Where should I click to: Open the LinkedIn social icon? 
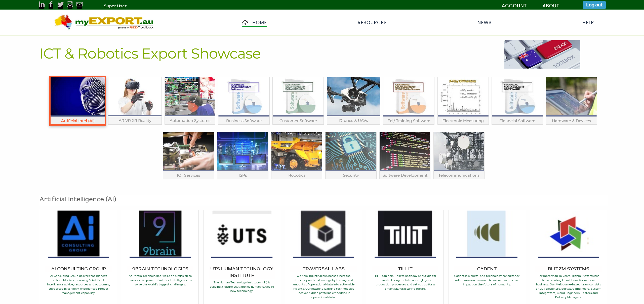(x=42, y=5)
